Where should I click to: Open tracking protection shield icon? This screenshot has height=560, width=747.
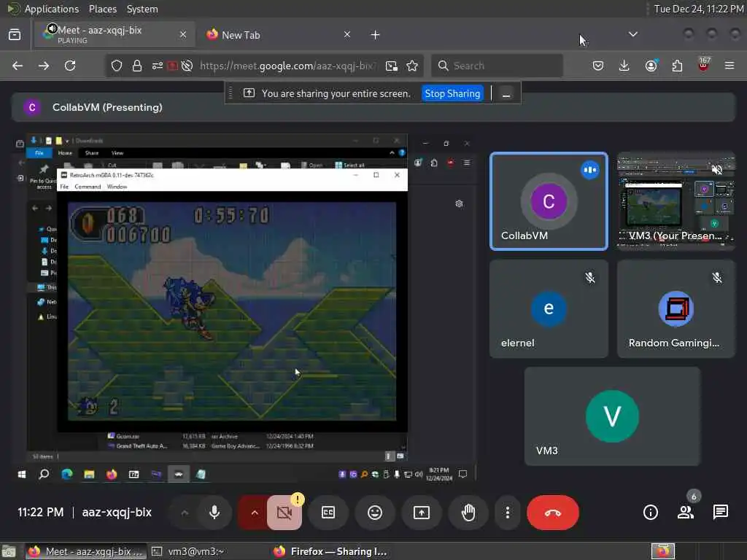click(x=117, y=66)
